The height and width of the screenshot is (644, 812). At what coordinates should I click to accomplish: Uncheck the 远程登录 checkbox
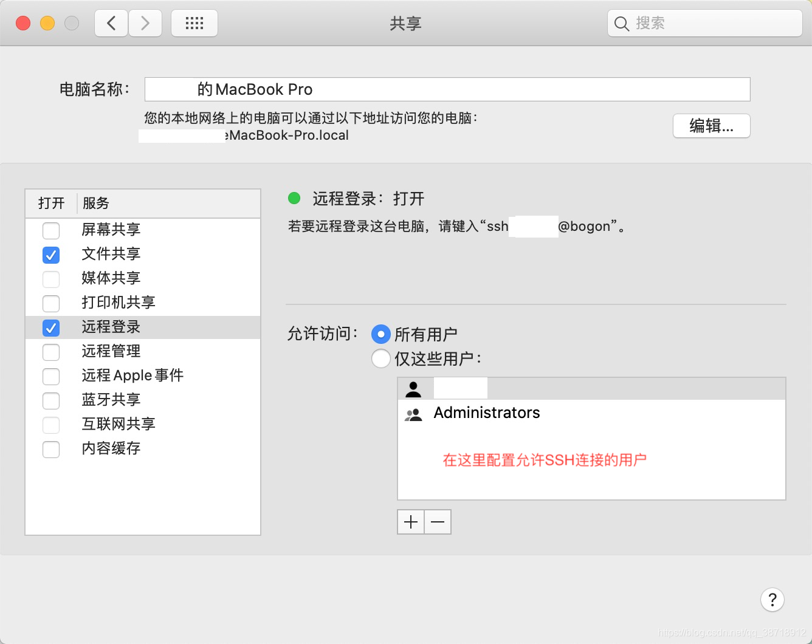51,327
